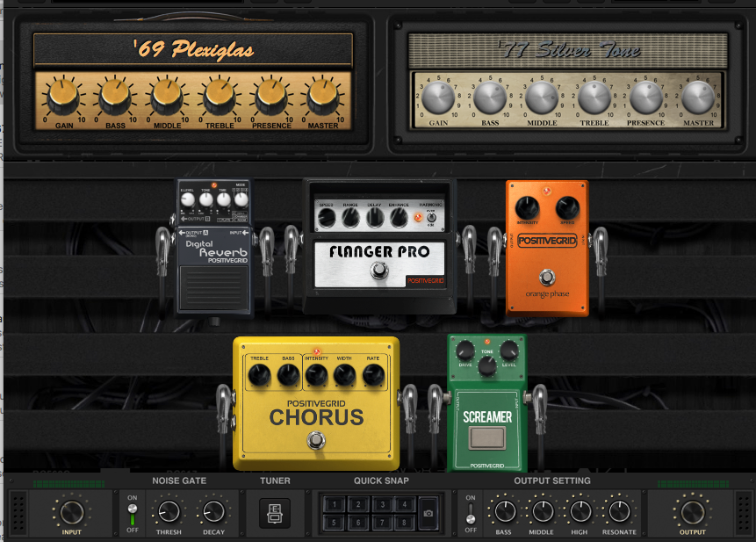Toggle the Output Setting on/off switch

click(471, 514)
